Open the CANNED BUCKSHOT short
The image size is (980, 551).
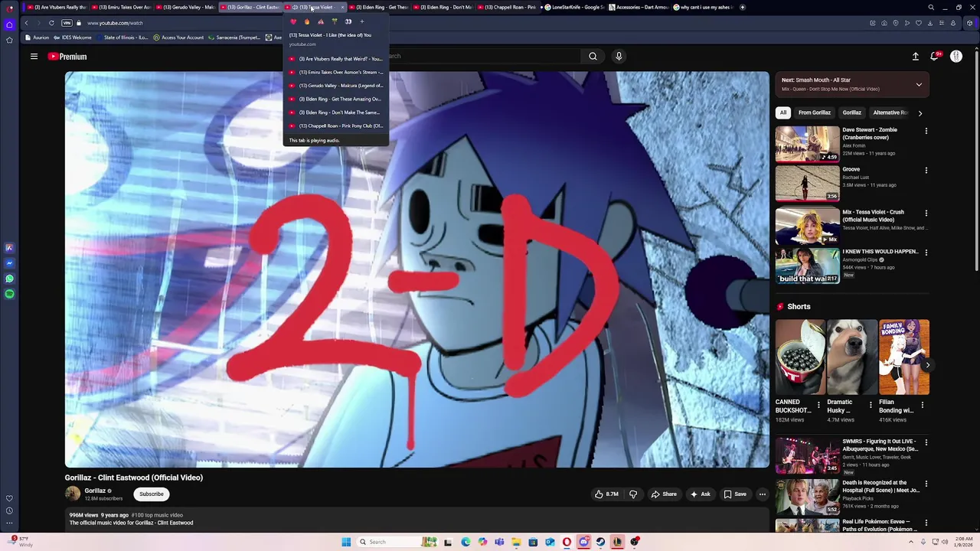pos(800,357)
